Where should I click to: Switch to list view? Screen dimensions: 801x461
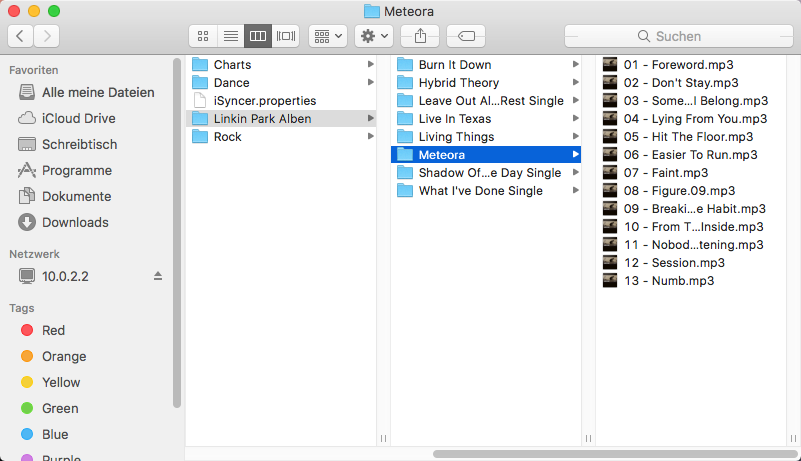point(231,36)
